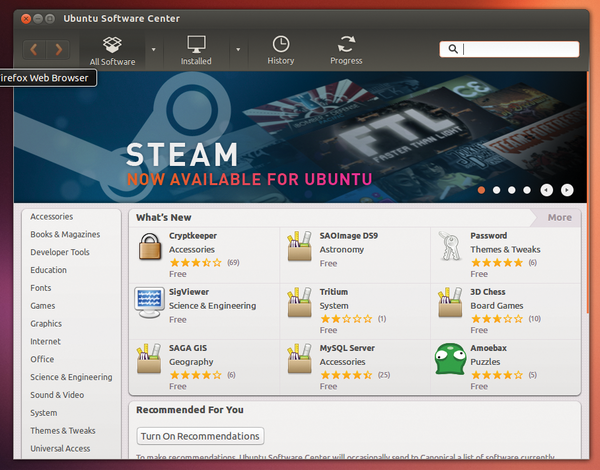Show Installed software
Image resolution: width=600 pixels, height=470 pixels.
tap(196, 50)
